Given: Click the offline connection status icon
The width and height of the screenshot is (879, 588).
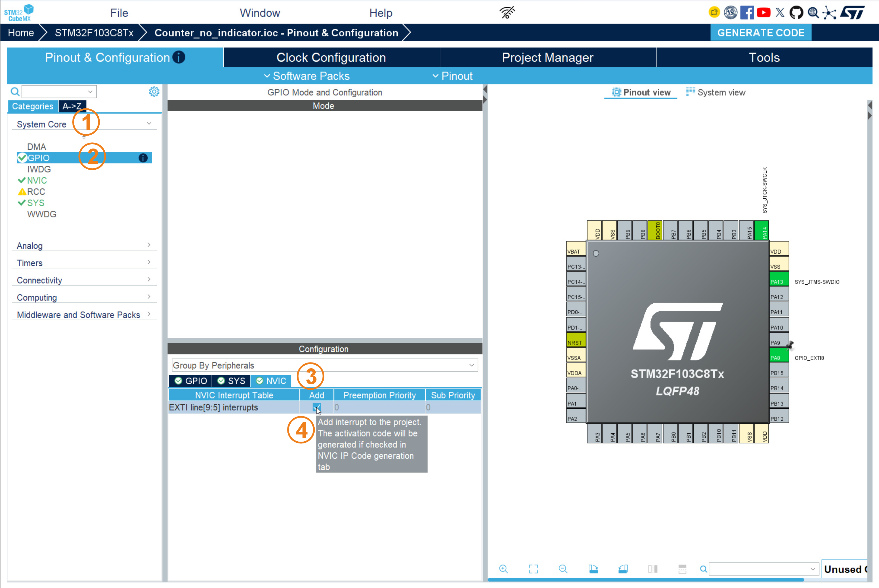Looking at the screenshot, I should point(507,12).
